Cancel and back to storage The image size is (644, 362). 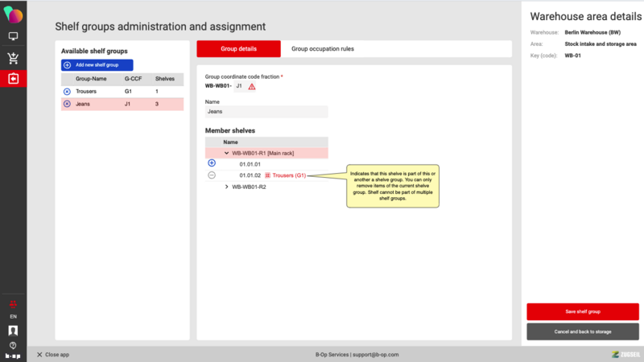[x=583, y=331]
